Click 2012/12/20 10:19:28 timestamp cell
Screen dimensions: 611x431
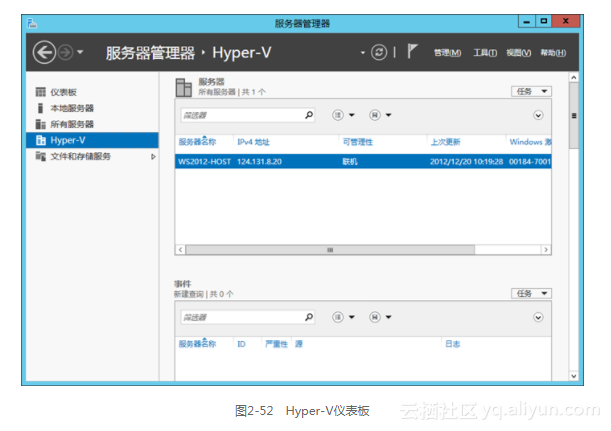click(x=466, y=162)
